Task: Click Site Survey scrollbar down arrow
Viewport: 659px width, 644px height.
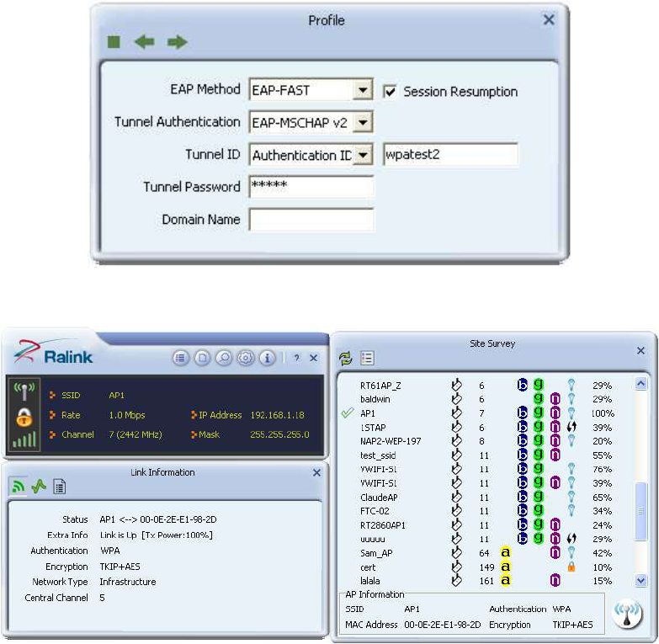Action: 641,581
